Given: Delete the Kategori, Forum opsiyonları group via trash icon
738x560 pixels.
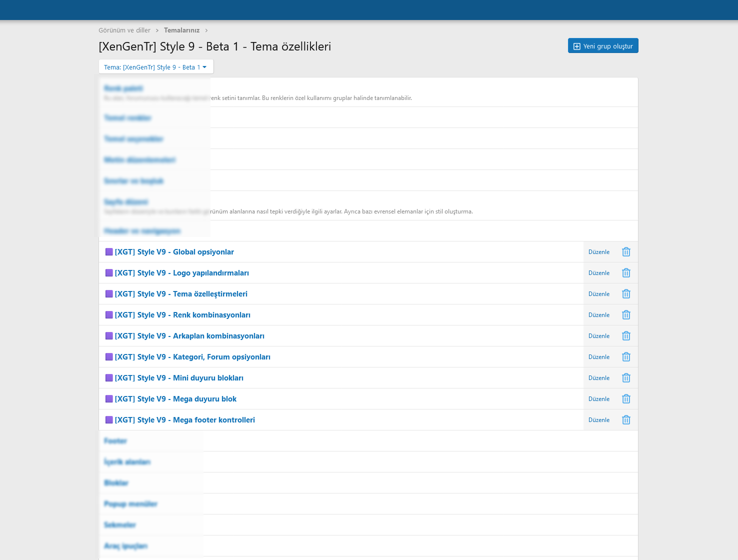Looking at the screenshot, I should click(x=626, y=357).
